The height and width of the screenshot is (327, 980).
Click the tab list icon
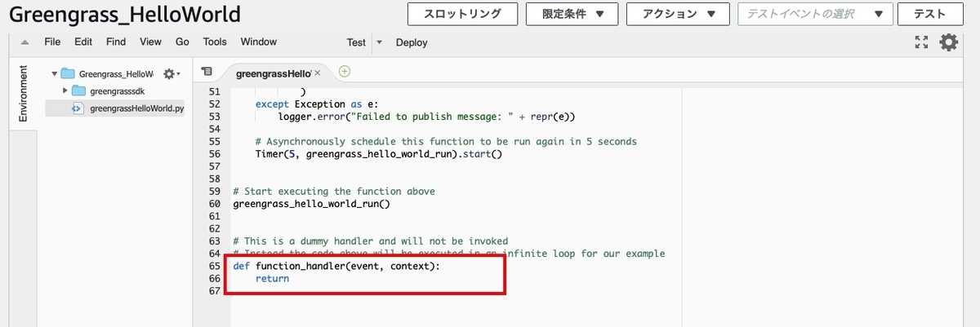pyautogui.click(x=207, y=72)
